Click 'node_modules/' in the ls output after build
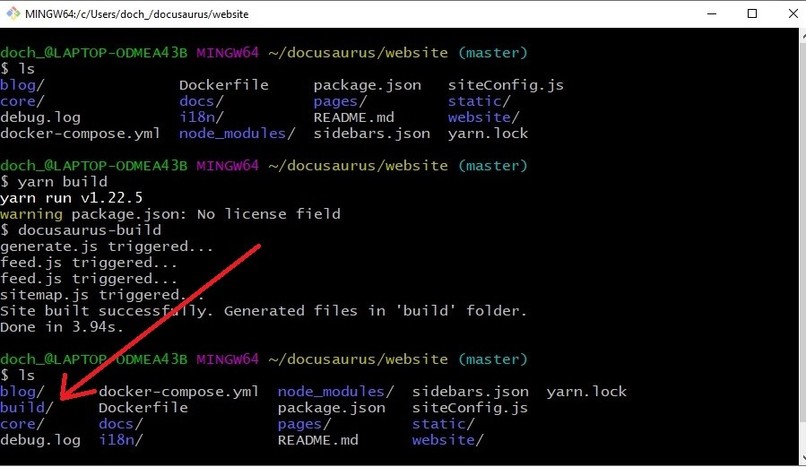 click(336, 391)
